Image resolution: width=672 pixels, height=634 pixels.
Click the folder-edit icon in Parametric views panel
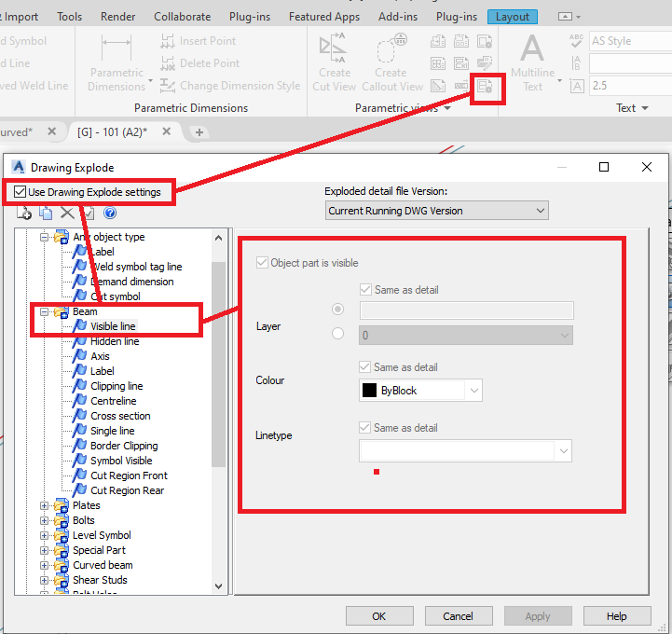click(485, 63)
